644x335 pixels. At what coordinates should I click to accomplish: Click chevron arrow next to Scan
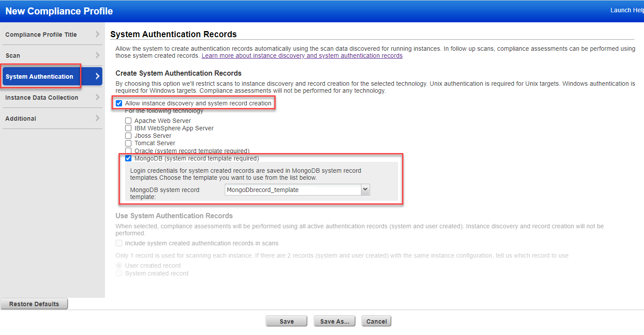(x=97, y=55)
